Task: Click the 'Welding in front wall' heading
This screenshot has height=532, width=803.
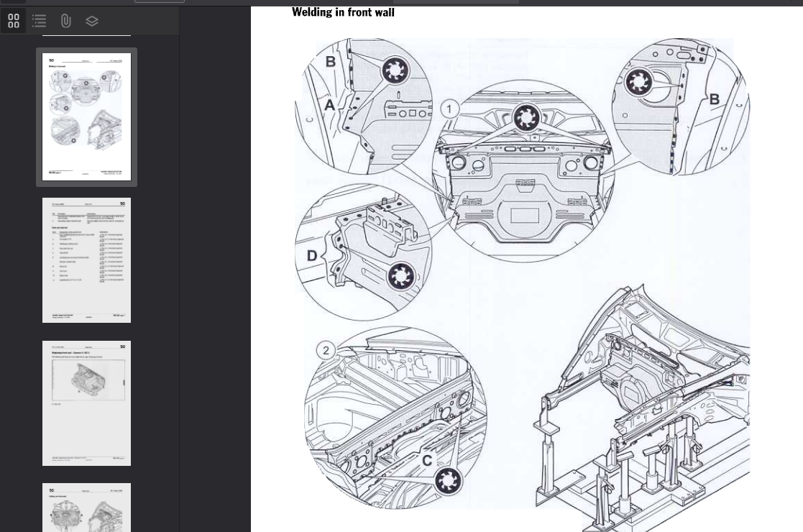Action: (343, 12)
